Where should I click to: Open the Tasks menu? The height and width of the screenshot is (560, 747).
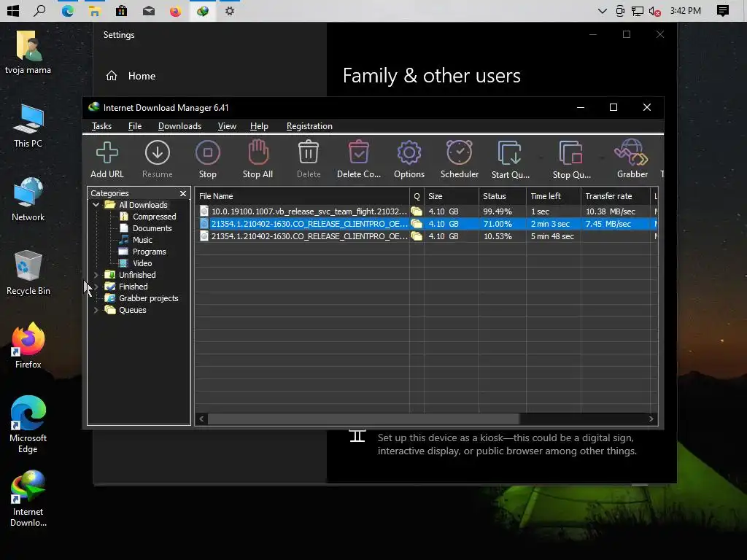point(101,126)
